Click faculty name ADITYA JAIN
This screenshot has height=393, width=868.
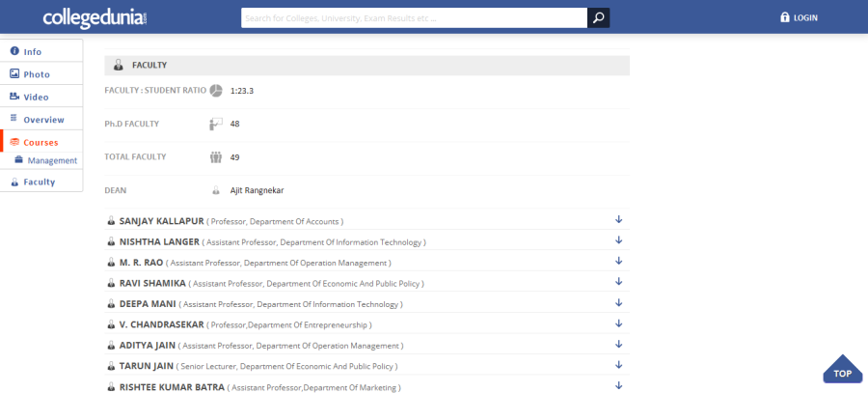[x=148, y=345]
